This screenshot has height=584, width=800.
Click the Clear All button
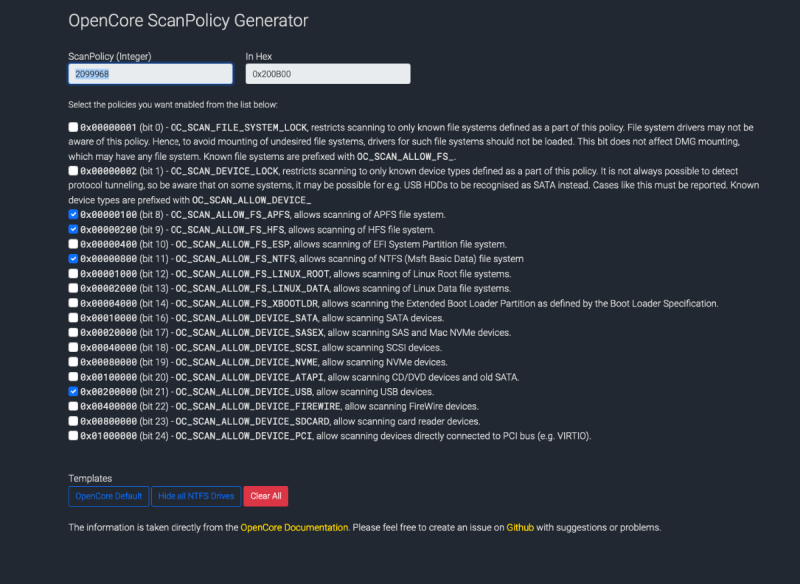click(265, 496)
